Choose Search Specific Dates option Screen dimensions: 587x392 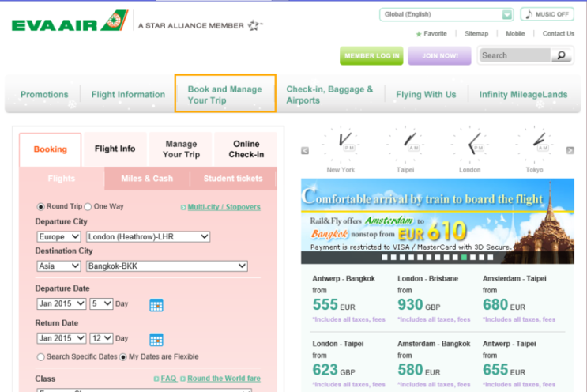pyautogui.click(x=41, y=356)
